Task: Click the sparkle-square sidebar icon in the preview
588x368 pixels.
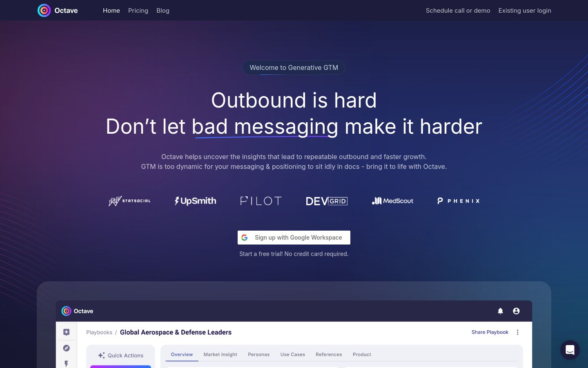Action: pyautogui.click(x=67, y=332)
